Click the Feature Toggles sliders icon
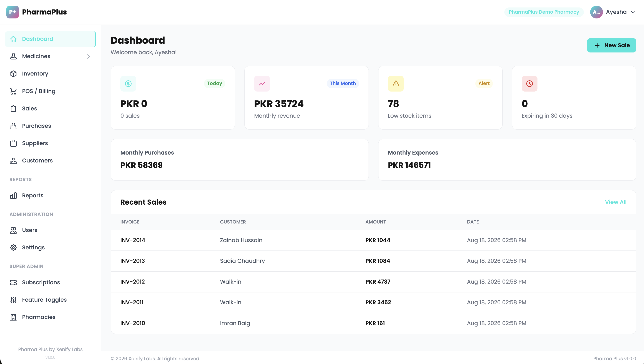644x364 pixels. [x=13, y=300]
